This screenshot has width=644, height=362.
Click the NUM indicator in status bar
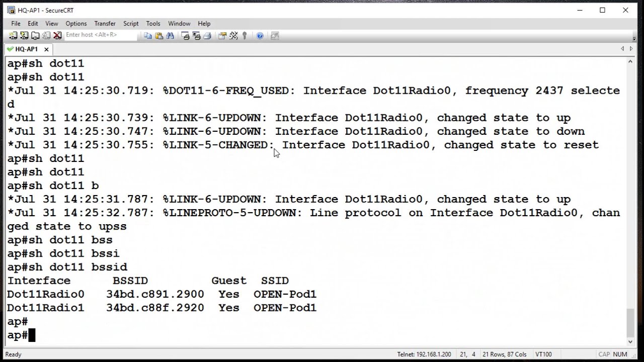[x=620, y=354]
